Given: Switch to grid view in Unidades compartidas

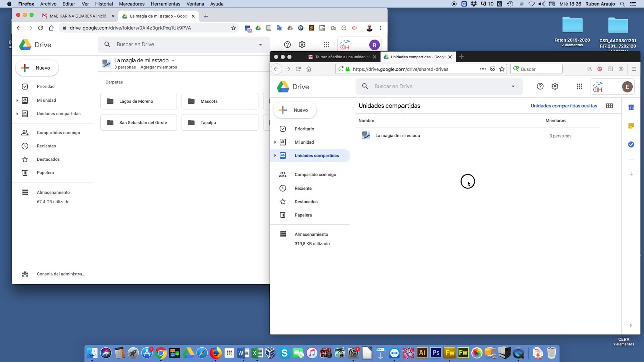Looking at the screenshot, I should click(x=609, y=106).
